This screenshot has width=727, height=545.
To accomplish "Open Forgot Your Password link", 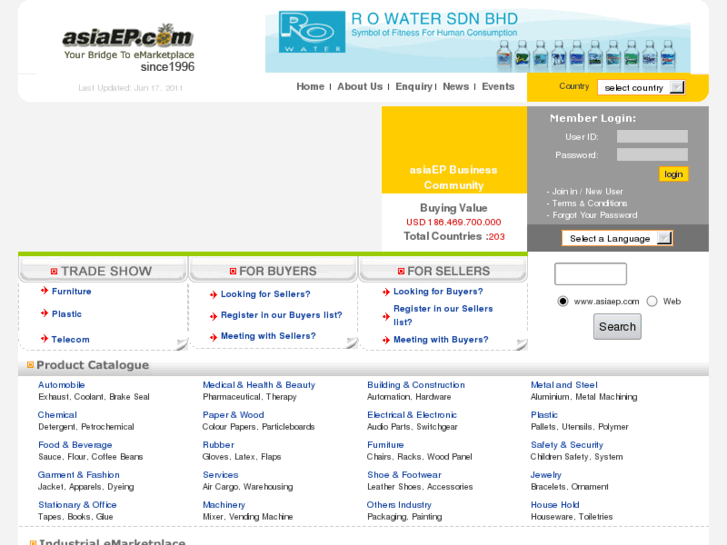I will pyautogui.click(x=594, y=215).
